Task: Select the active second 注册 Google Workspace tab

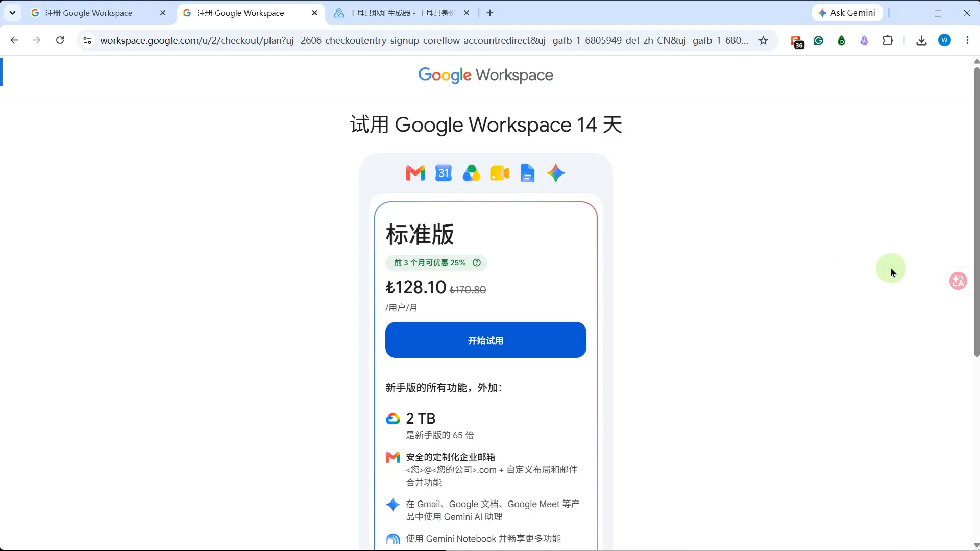Action: coord(251,13)
